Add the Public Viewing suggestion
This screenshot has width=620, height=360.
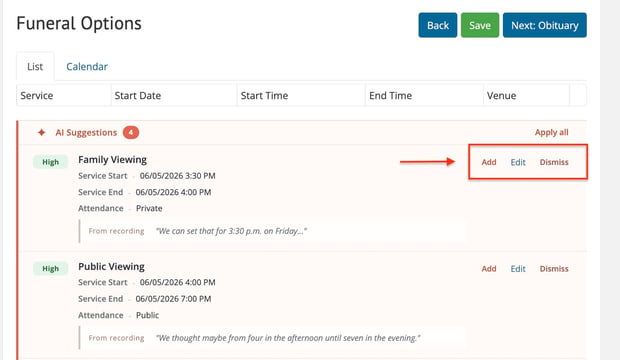[x=489, y=269]
